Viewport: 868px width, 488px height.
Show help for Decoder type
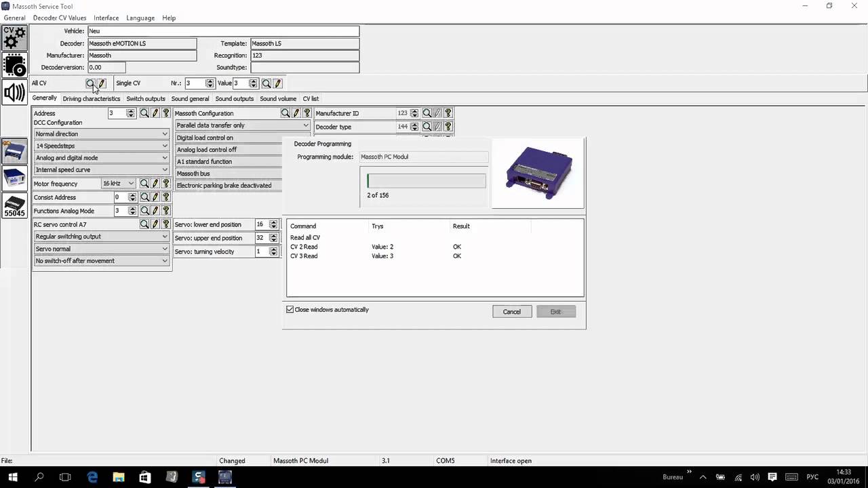point(448,127)
